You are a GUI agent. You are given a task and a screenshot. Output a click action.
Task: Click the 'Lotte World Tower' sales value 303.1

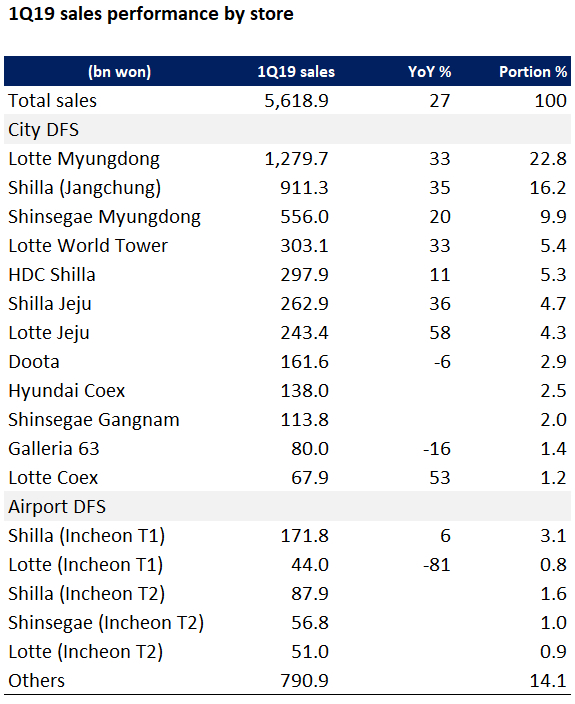click(305, 246)
